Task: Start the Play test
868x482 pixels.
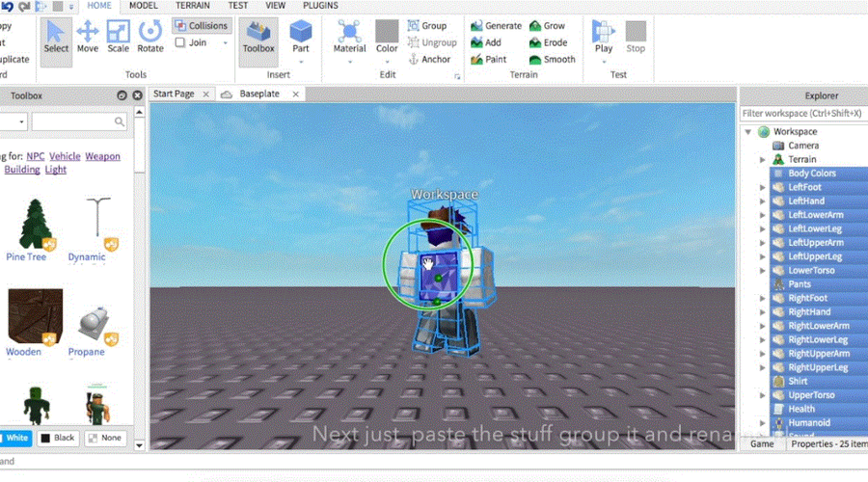Action: pyautogui.click(x=604, y=37)
